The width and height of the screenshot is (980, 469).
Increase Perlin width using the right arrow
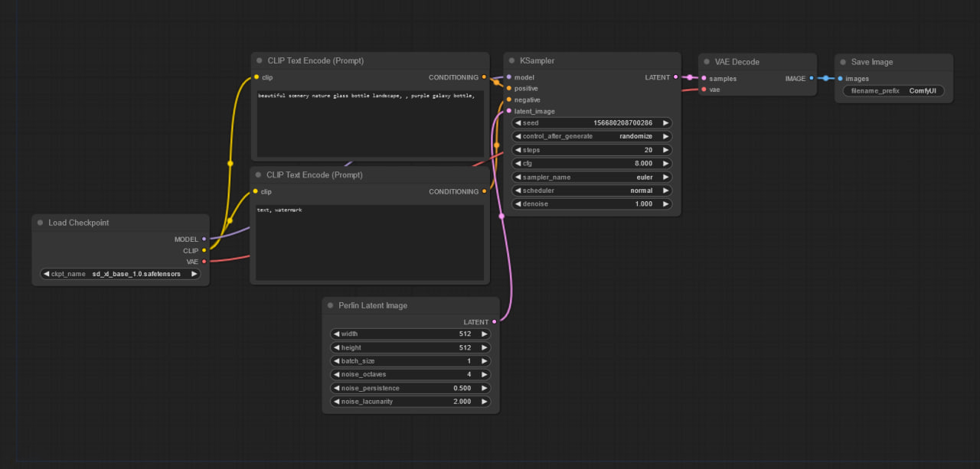click(484, 334)
